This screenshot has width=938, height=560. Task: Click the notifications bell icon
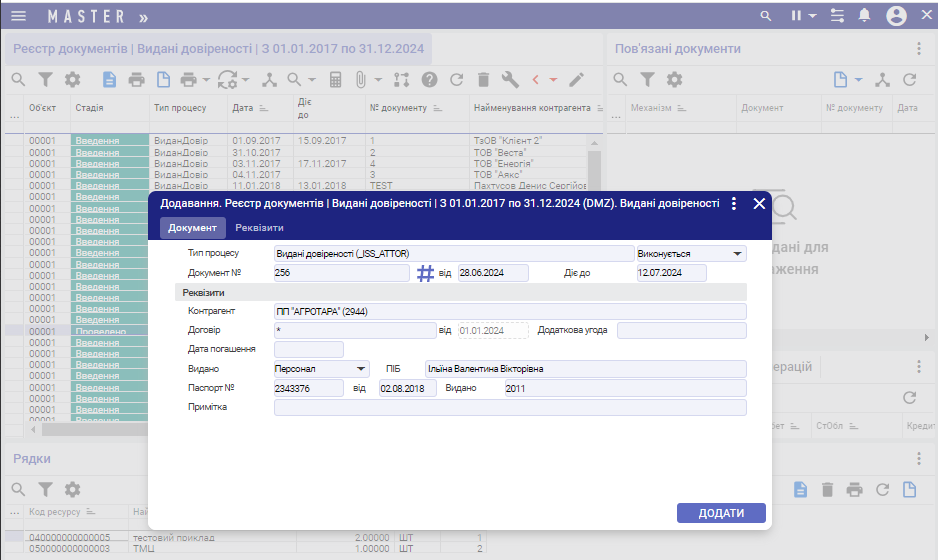(x=864, y=16)
